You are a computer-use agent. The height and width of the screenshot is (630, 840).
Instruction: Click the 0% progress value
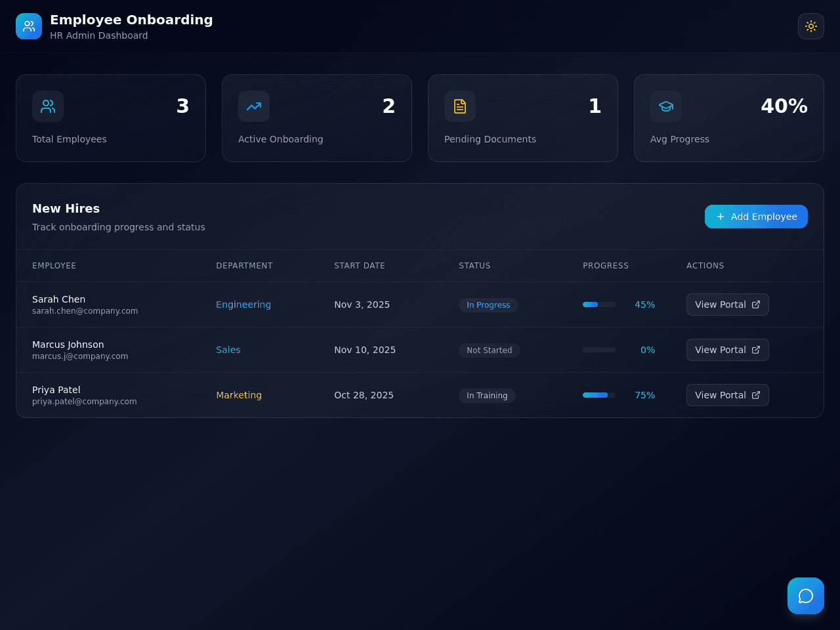point(648,350)
